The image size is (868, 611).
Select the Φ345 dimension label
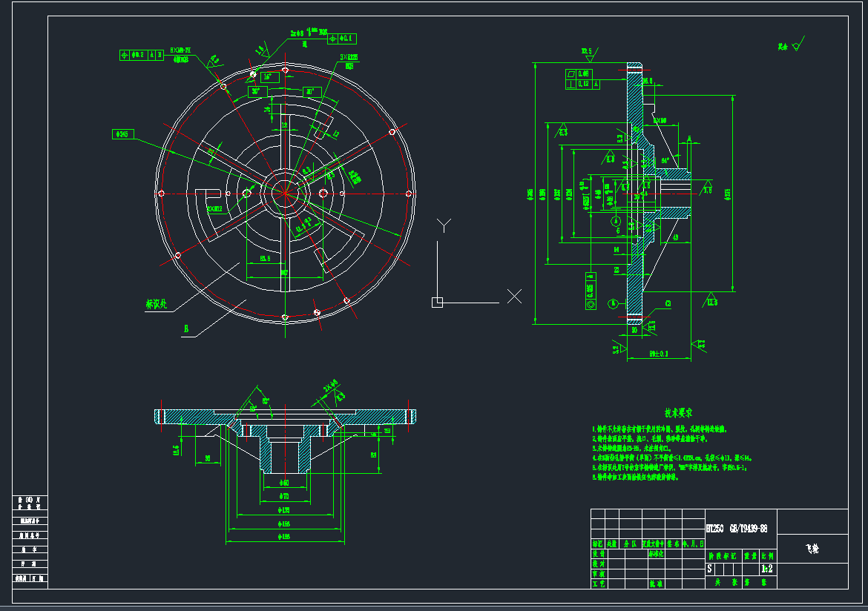122,134
